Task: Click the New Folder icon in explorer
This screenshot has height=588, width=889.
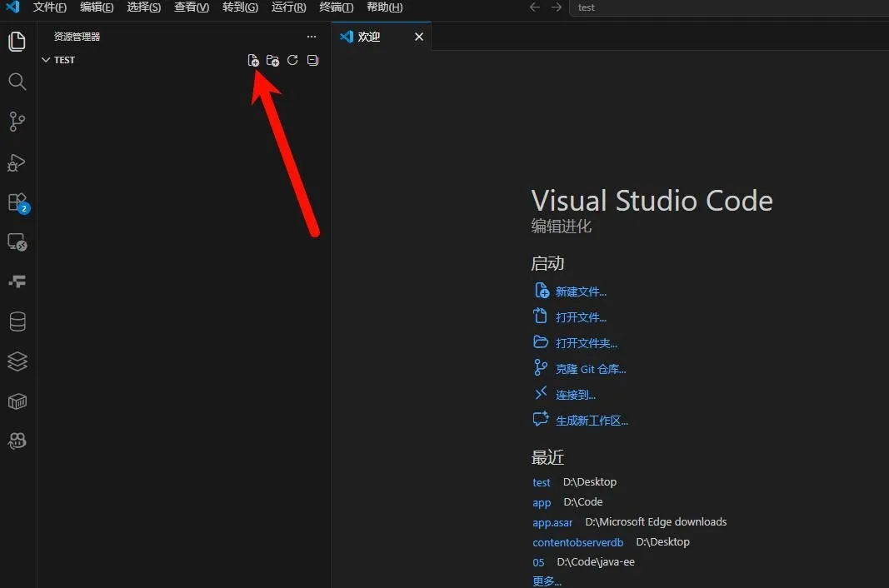Action: pyautogui.click(x=272, y=60)
